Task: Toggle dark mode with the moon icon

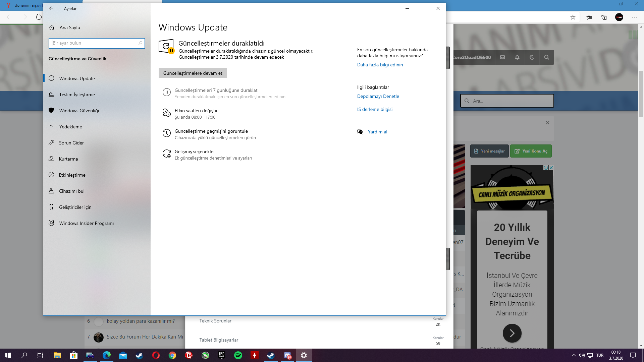Action: [x=532, y=57]
